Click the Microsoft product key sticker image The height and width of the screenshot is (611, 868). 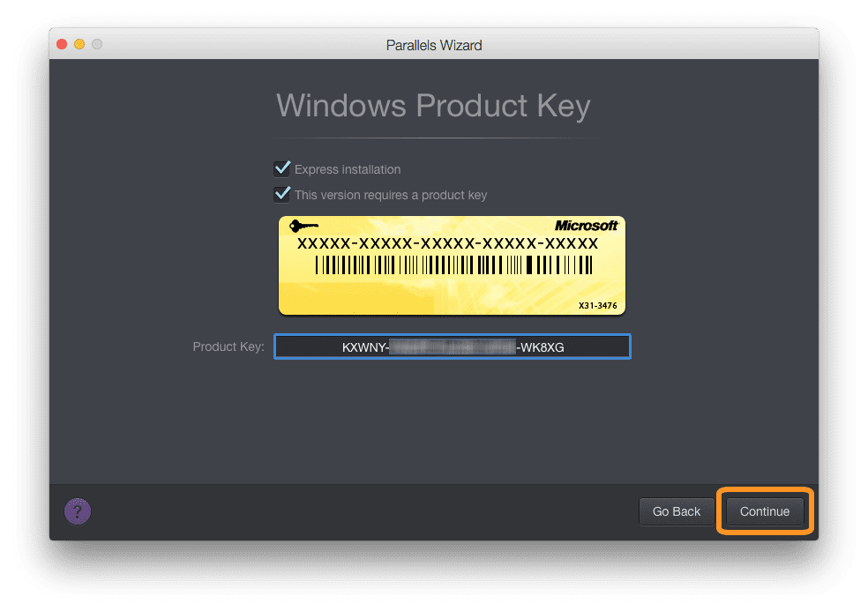[452, 265]
